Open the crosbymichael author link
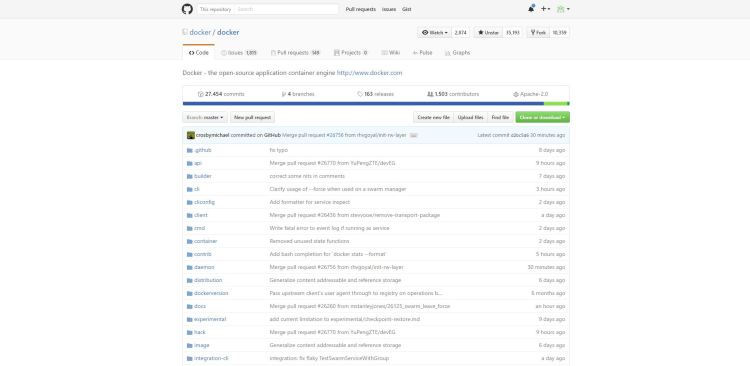 tap(212, 135)
